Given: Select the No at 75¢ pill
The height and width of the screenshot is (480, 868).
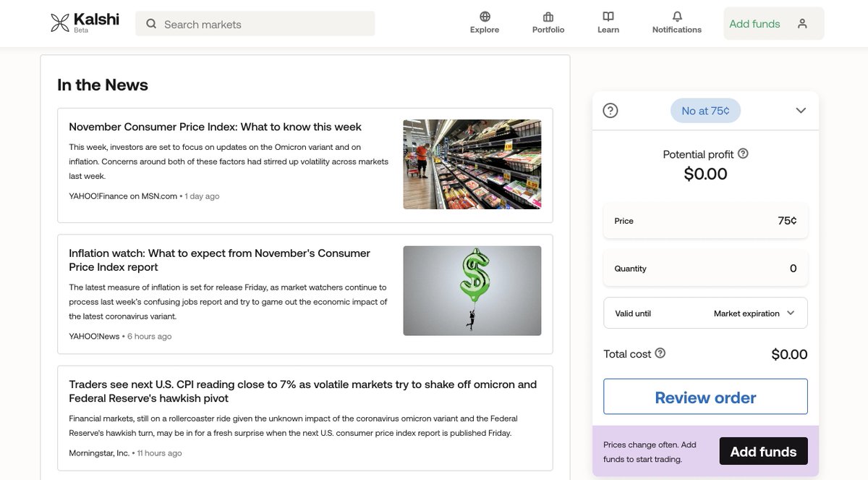Looking at the screenshot, I should pos(705,111).
